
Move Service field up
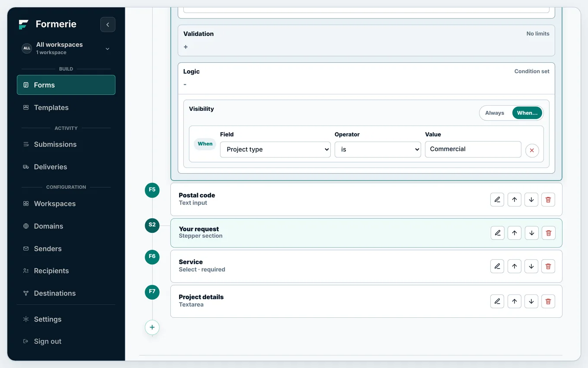coord(514,266)
